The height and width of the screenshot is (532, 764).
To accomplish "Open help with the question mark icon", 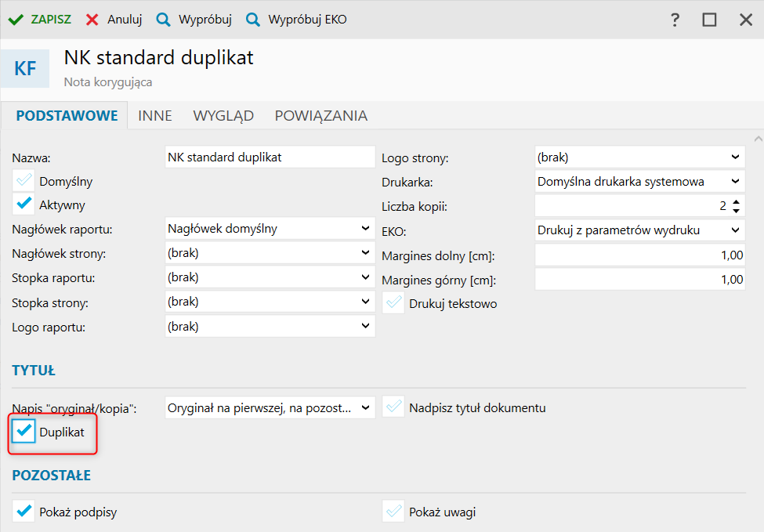I will click(x=675, y=20).
